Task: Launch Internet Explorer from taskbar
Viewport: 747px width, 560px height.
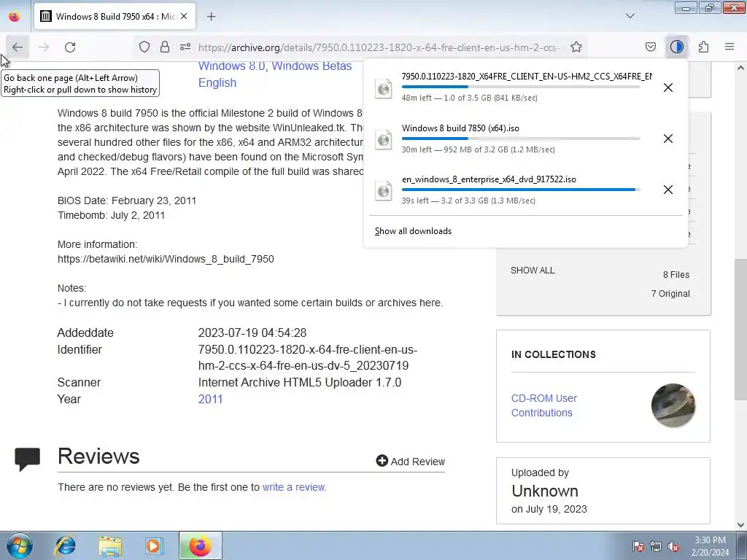Action: pos(65,545)
